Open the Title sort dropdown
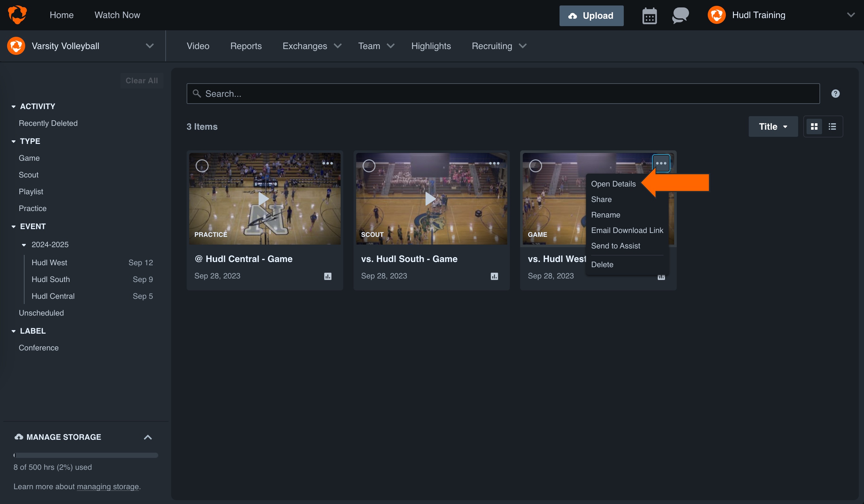Viewport: 864px width, 504px height. (773, 126)
